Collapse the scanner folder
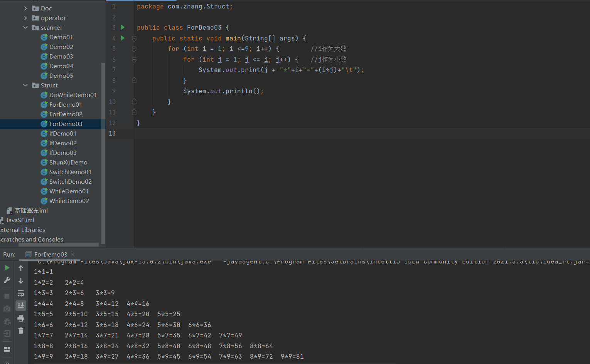This screenshot has height=364, width=590. [25, 27]
